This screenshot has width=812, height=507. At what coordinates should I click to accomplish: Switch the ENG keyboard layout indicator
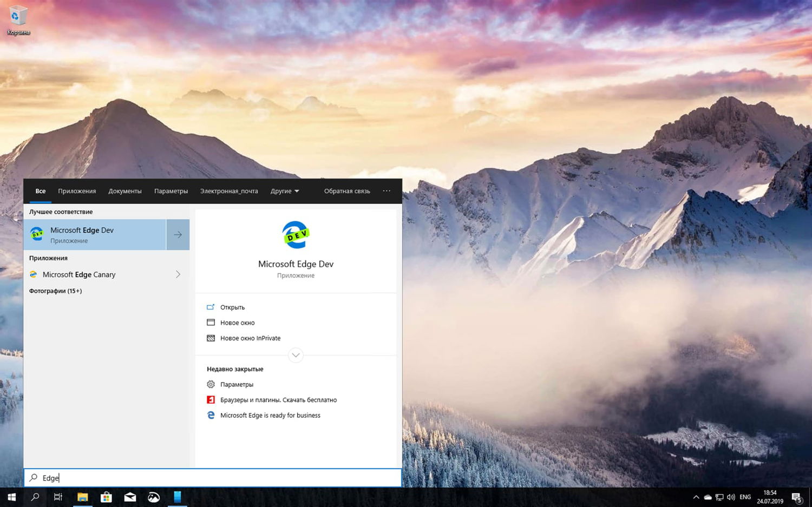(x=745, y=497)
